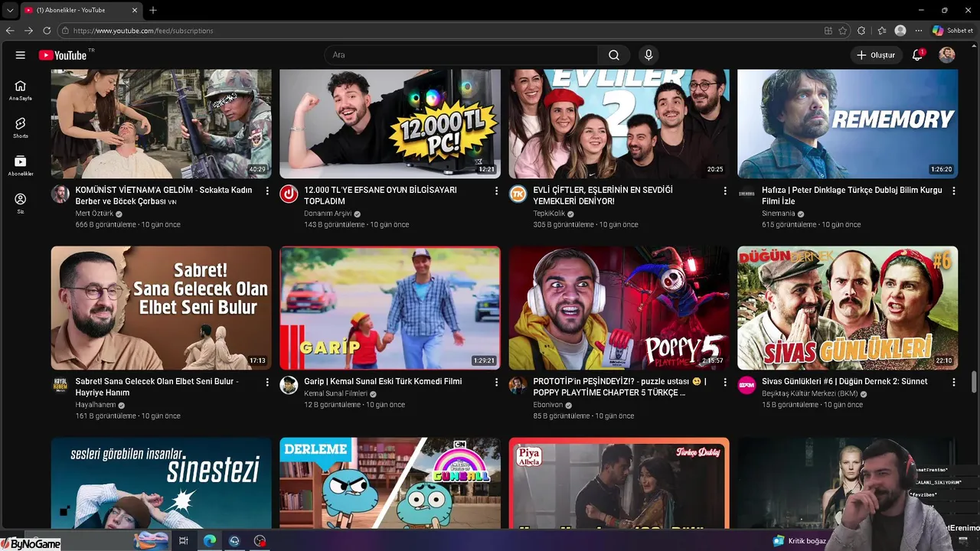Open Task View on the taskbar
980x551 pixels.
click(x=184, y=540)
